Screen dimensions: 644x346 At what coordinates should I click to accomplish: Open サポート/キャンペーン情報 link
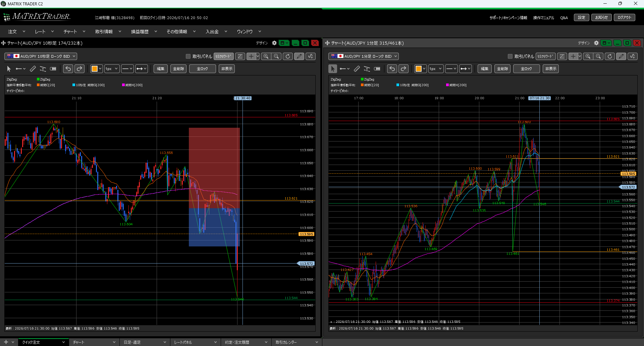coord(508,18)
